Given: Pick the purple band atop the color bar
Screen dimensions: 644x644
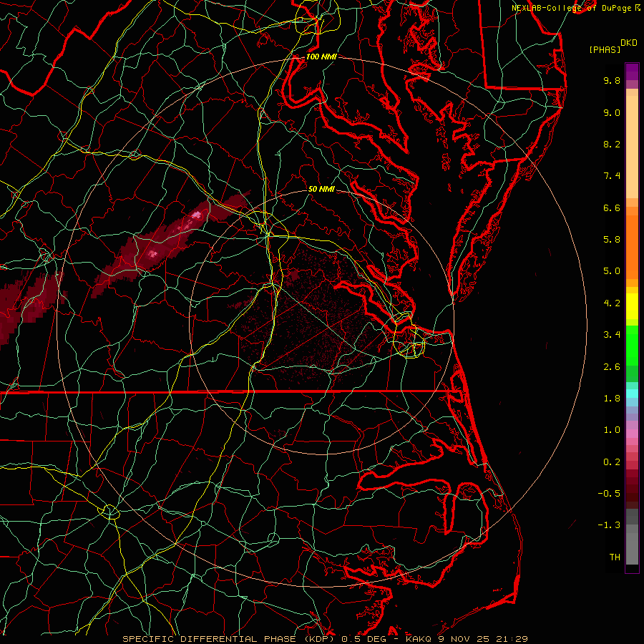Looking at the screenshot, I should point(632,72).
